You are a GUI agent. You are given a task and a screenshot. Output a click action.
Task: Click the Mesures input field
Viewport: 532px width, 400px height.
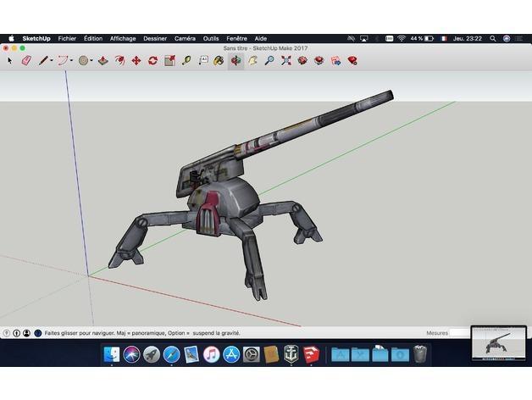[x=460, y=333]
